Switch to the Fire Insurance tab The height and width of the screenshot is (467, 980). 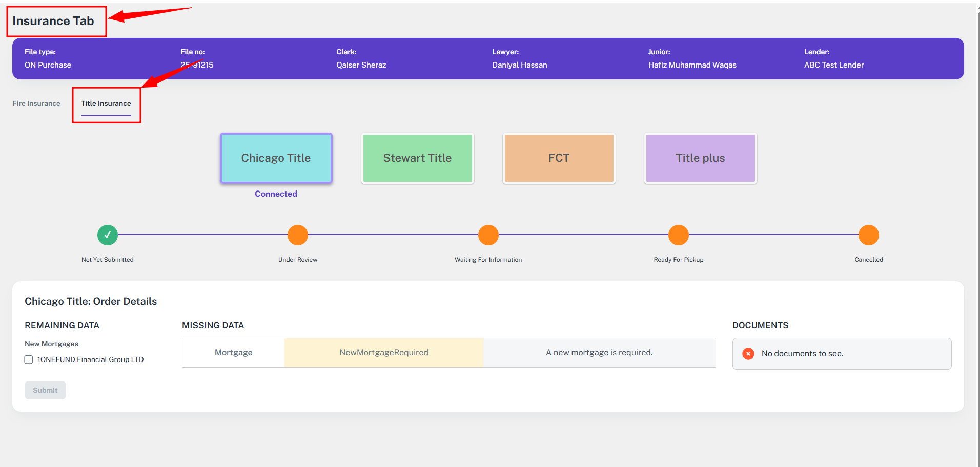pyautogui.click(x=36, y=103)
